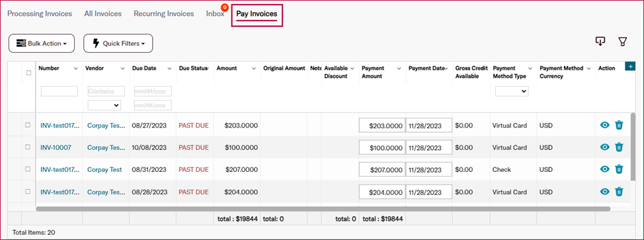Edit the $100.0000 payment amount field
Viewport: 644px width, 240px height.
pos(382,147)
